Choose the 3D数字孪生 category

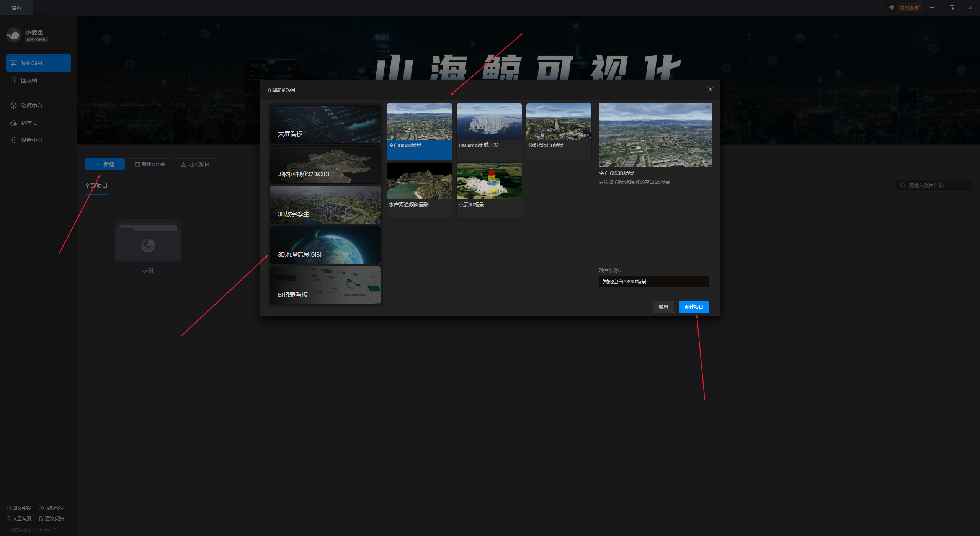tap(325, 205)
